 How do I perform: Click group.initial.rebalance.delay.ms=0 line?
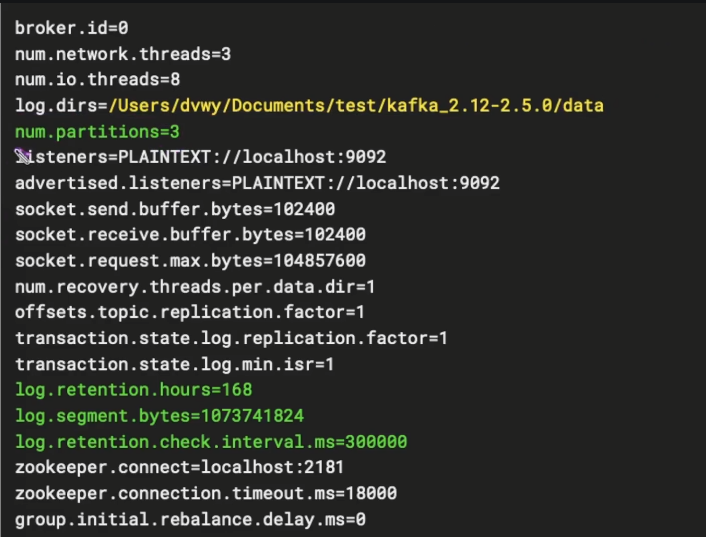coord(190,519)
